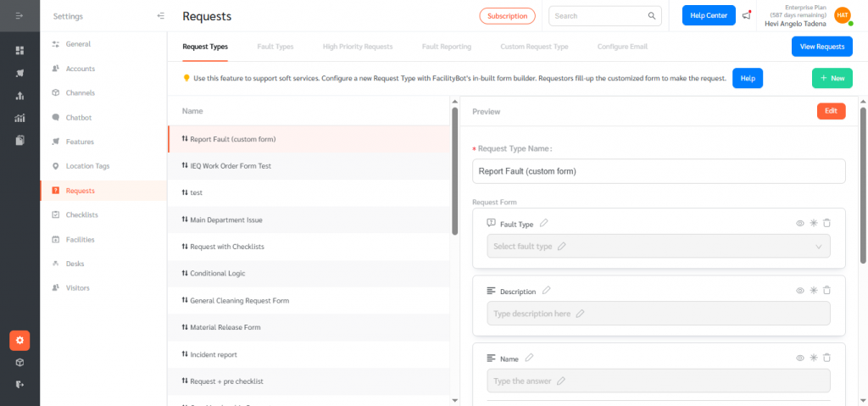
Task: Toggle visibility of the Name field
Action: pos(799,358)
